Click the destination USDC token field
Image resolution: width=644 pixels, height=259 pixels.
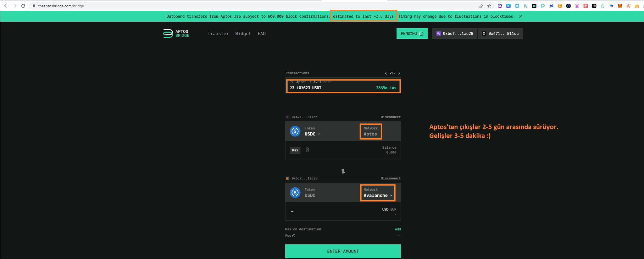coord(322,192)
